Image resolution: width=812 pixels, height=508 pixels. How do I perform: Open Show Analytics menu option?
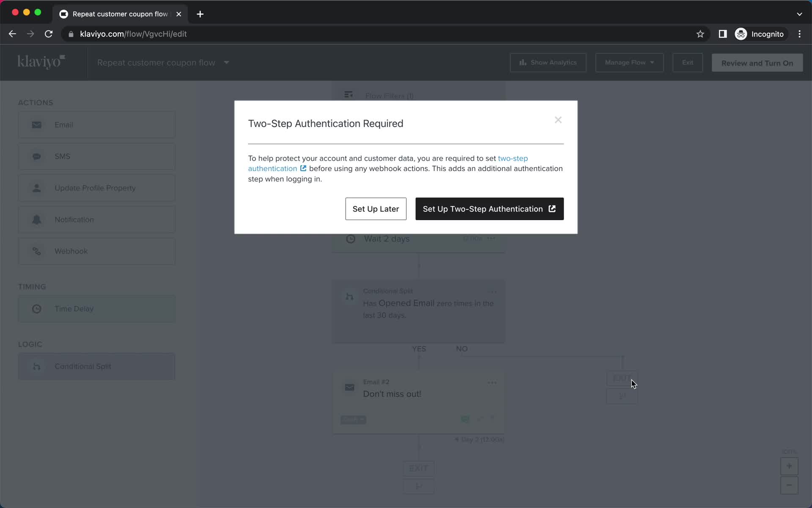pyautogui.click(x=549, y=62)
